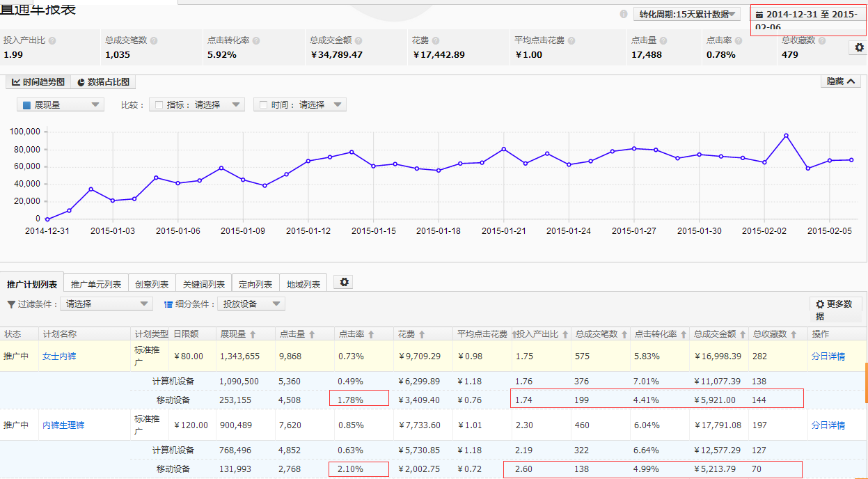Tick the 时间 comparison checkbox
868x479 pixels.
263,105
